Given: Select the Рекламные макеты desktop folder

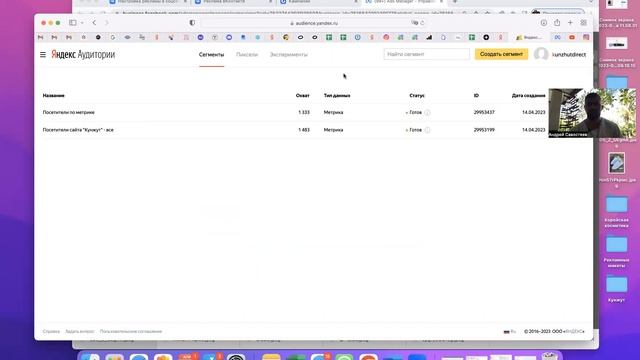Looking at the screenshot, I should click(x=616, y=252).
